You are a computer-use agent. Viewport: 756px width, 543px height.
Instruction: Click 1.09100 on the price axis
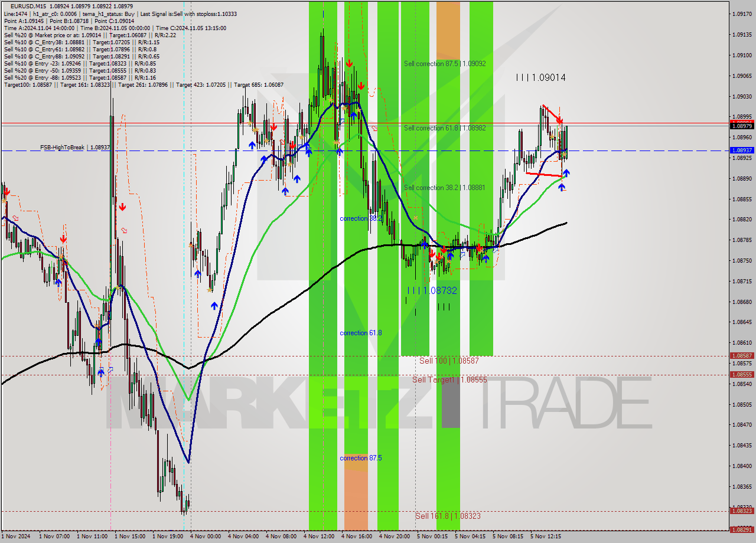[742, 55]
